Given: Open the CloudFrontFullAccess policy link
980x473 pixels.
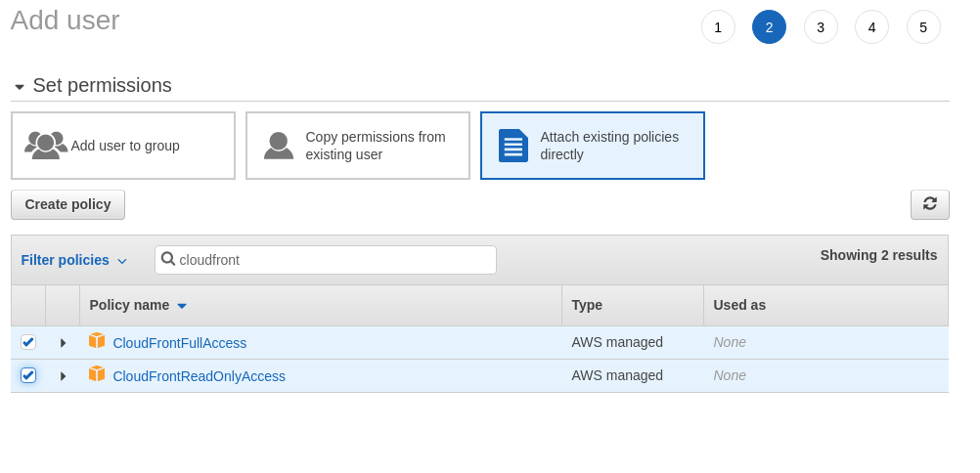Looking at the screenshot, I should pos(179,343).
